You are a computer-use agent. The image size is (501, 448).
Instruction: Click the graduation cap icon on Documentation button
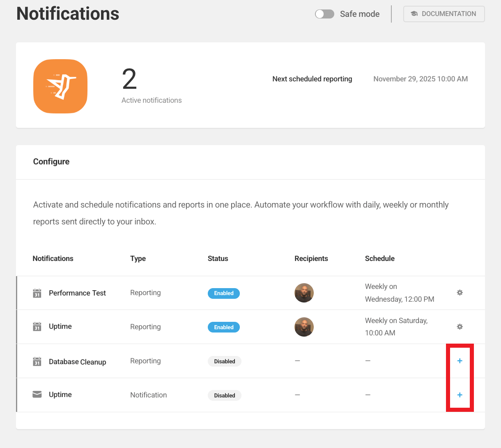click(x=414, y=14)
